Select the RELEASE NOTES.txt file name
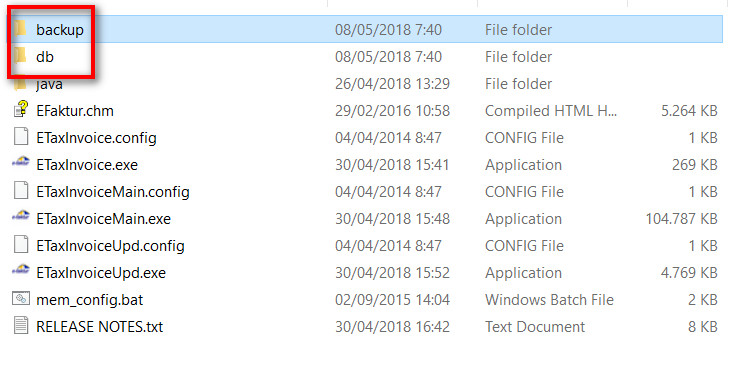Screen dimensions: 746x370 click(99, 327)
